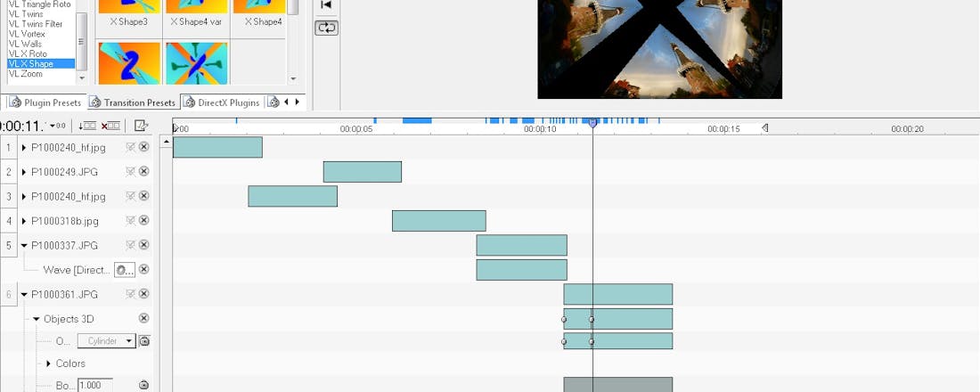This screenshot has height=392, width=980.
Task: Expand the Colors parameter group
Action: pyautogui.click(x=49, y=363)
